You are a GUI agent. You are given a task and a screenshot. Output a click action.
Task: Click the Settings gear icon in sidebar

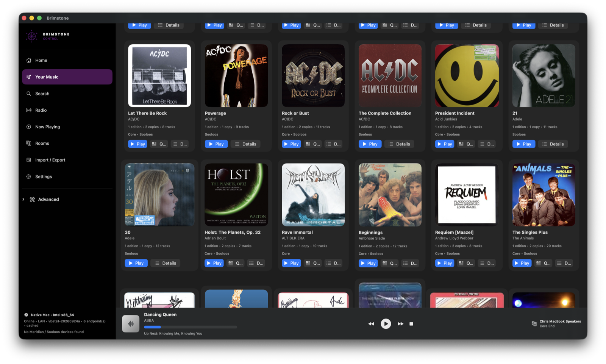(28, 177)
